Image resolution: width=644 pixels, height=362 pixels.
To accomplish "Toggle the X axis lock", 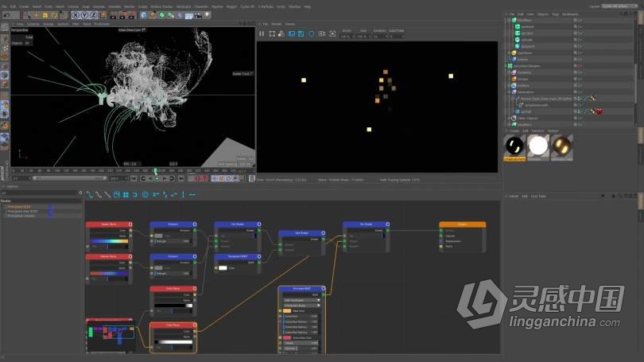I will pos(76,15).
